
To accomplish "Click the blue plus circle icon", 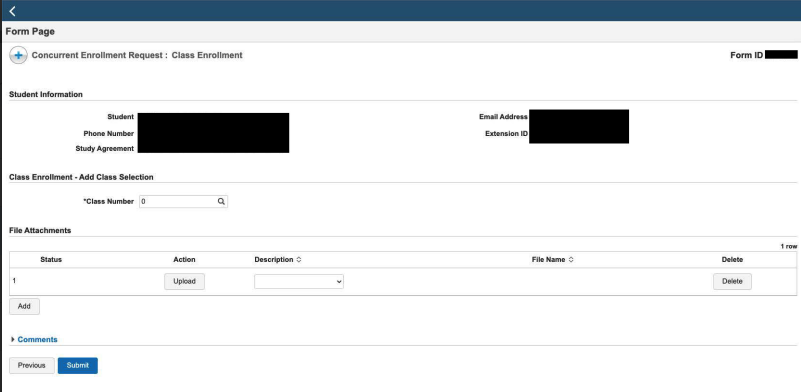I will tap(18, 55).
